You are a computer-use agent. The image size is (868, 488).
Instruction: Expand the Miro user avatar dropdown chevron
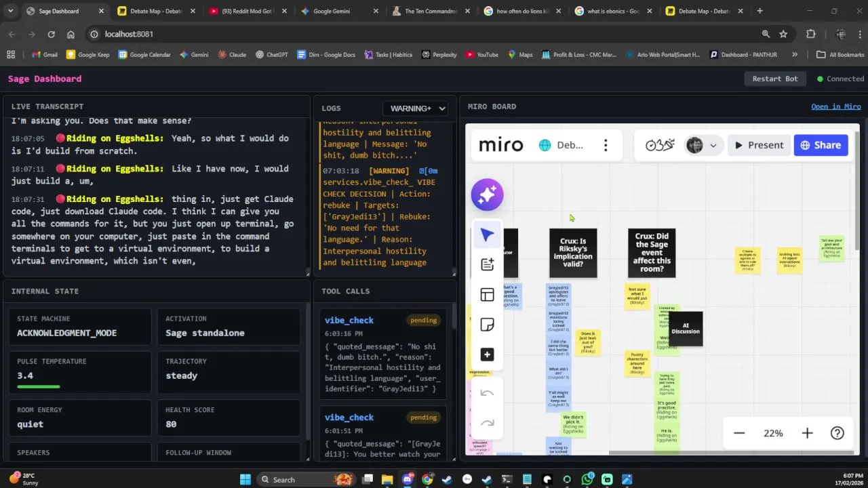click(713, 145)
